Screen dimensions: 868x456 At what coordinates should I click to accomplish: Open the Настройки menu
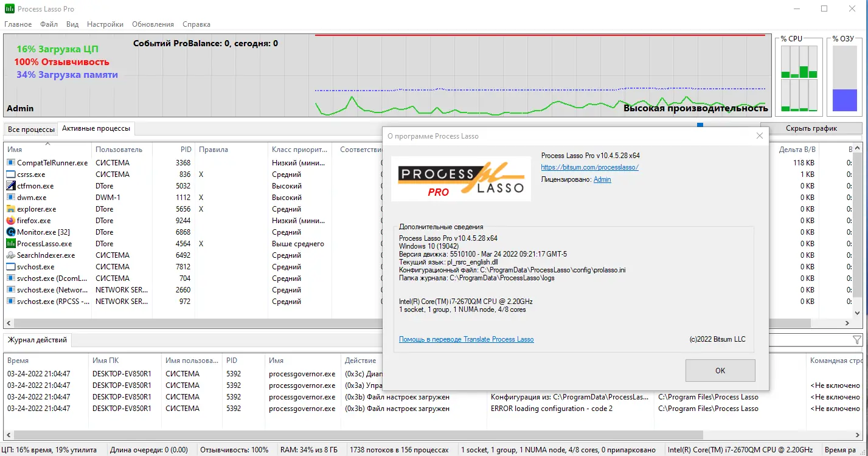click(105, 24)
